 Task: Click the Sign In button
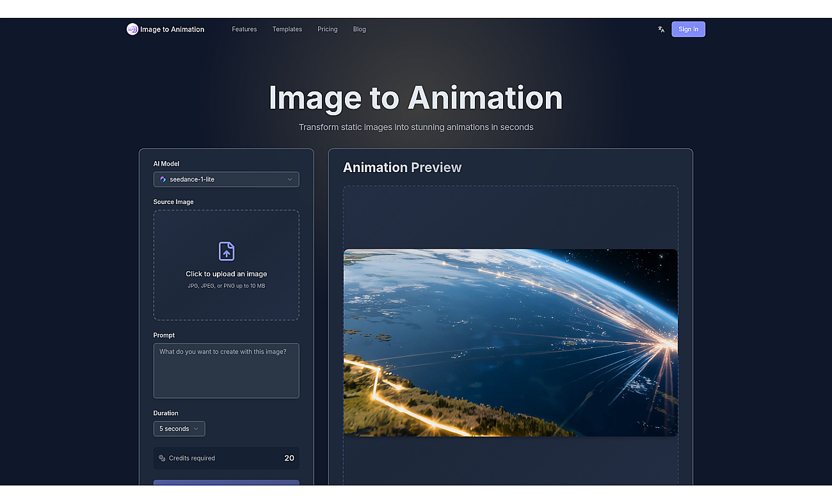tap(688, 29)
